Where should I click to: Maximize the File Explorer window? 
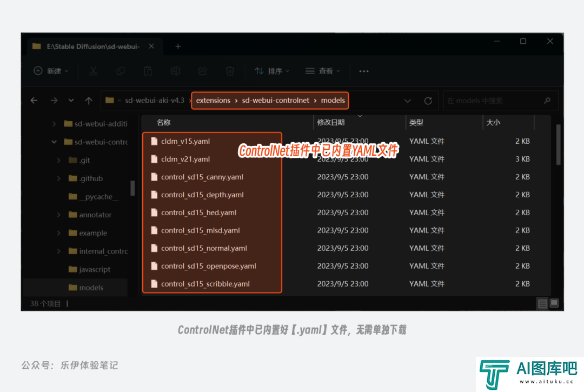pyautogui.click(x=523, y=41)
